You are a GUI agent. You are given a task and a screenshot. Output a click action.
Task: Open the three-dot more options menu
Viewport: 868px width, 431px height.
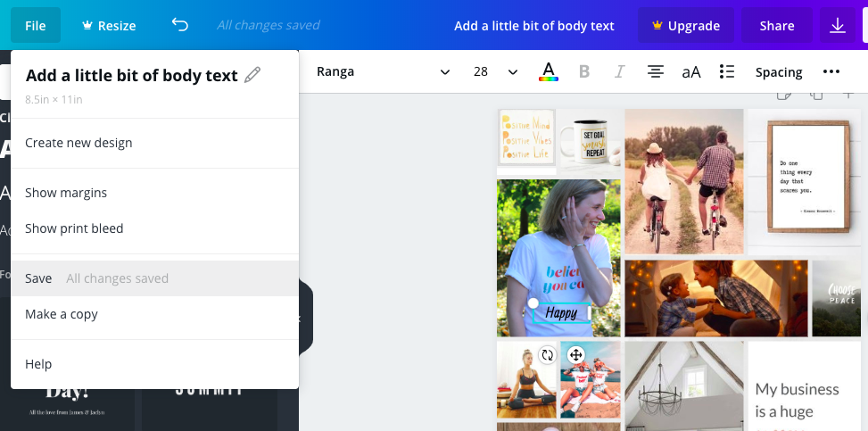click(x=831, y=72)
